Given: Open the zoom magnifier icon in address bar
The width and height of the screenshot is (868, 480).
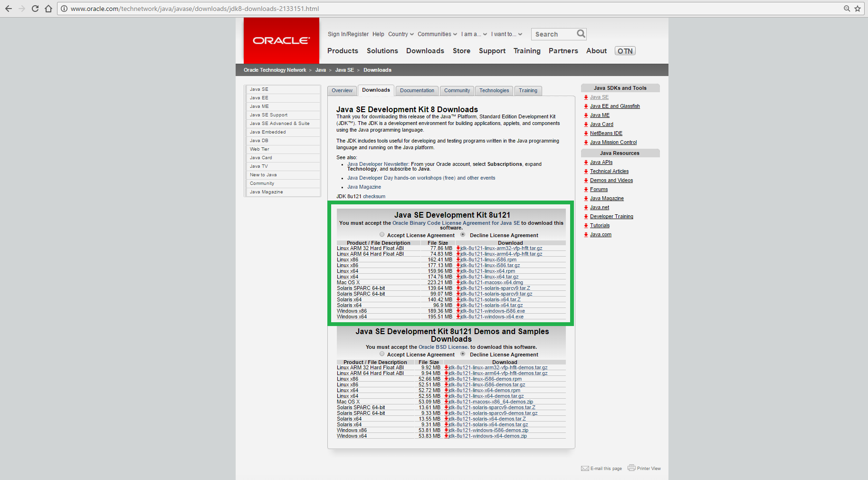Looking at the screenshot, I should pos(847,9).
